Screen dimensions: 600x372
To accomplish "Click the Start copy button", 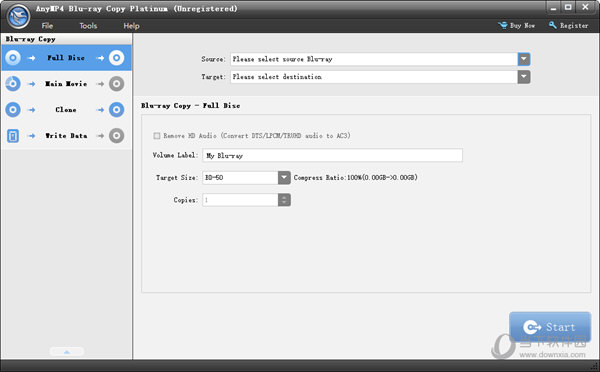I will (550, 327).
